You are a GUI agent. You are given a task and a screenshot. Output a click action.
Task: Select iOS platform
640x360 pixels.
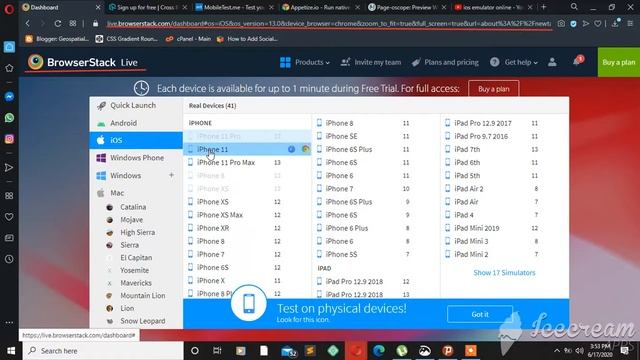[x=136, y=140]
